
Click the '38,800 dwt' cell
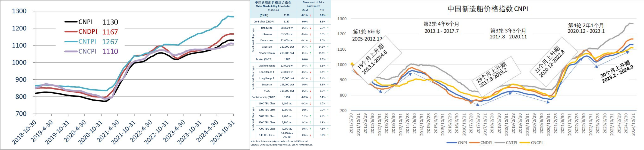coord(287,28)
